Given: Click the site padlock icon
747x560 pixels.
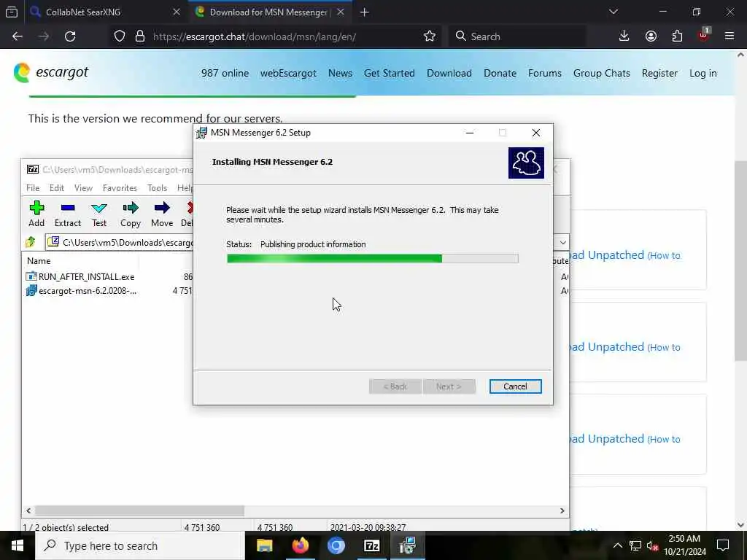Looking at the screenshot, I should 140,36.
